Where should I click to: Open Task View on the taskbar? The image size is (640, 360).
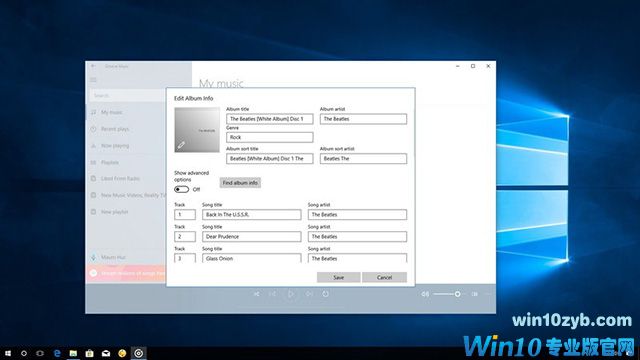tap(40, 353)
